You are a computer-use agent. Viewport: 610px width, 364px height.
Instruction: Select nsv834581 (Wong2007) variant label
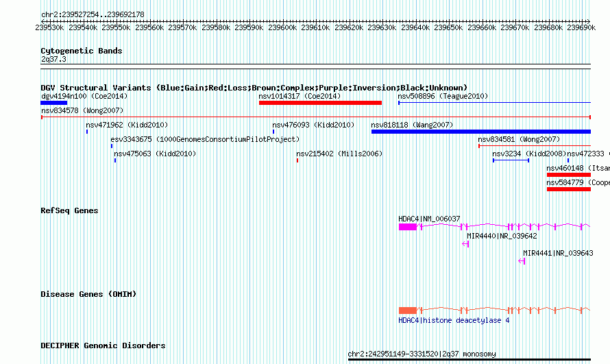point(519,139)
